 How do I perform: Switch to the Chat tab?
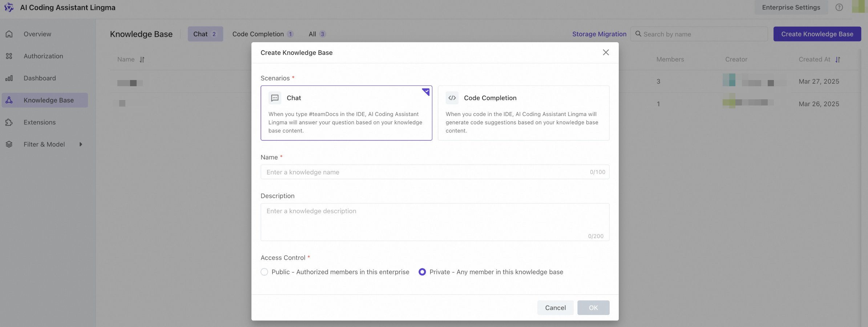[205, 34]
